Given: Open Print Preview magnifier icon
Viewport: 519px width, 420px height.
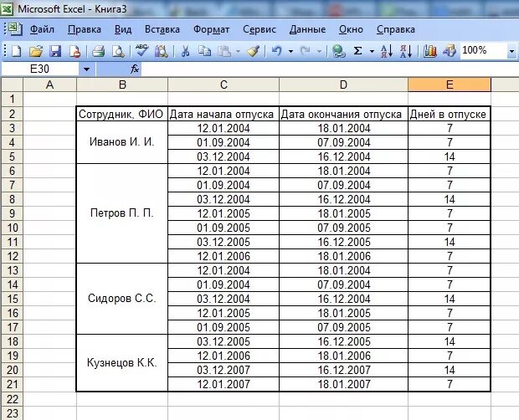Looking at the screenshot, I should pos(118,51).
